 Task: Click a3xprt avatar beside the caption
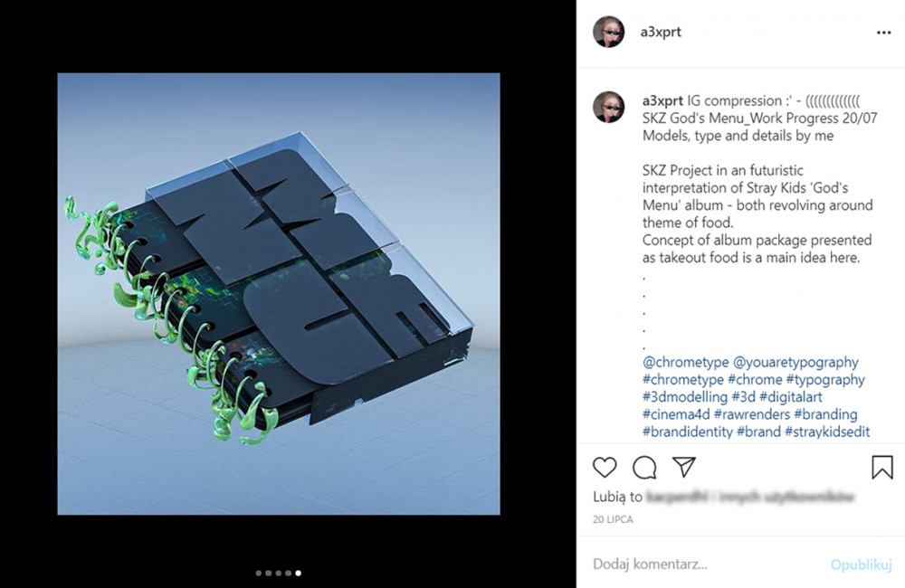click(x=609, y=107)
